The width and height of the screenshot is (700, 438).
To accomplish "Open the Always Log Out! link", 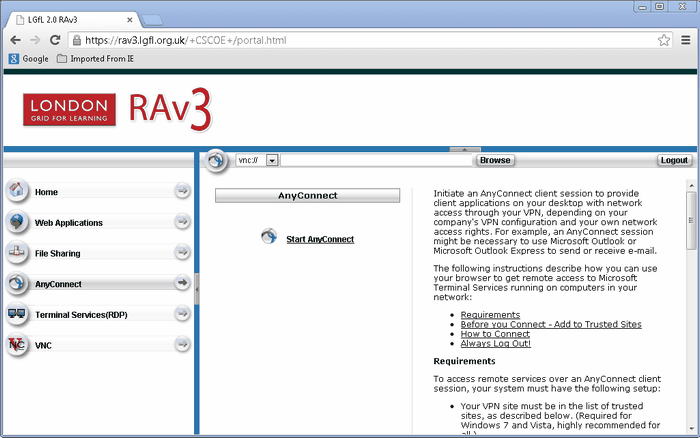I will point(496,343).
